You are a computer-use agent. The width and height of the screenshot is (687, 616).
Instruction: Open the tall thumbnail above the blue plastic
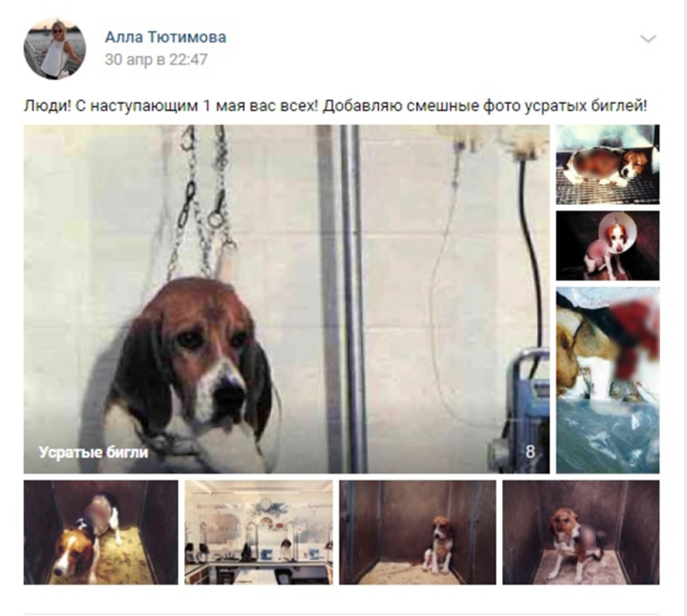[608, 380]
